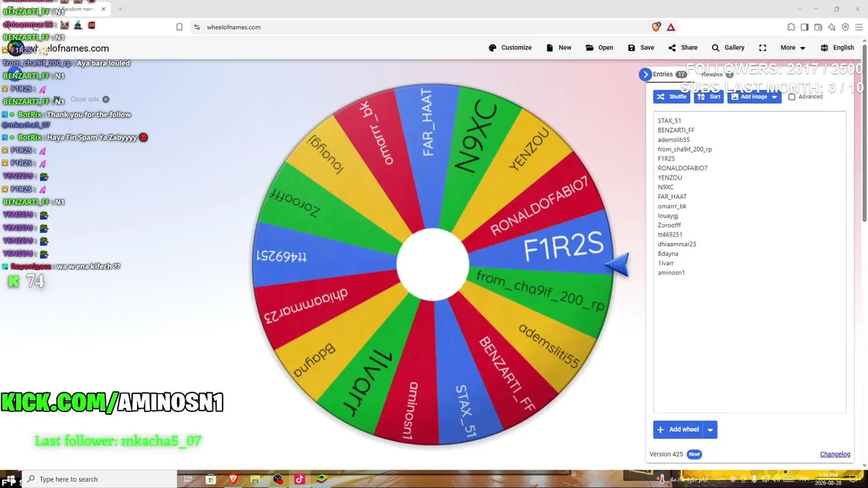Open a new browser tab
Image resolution: width=868 pixels, height=488 pixels.
pyautogui.click(x=120, y=9)
